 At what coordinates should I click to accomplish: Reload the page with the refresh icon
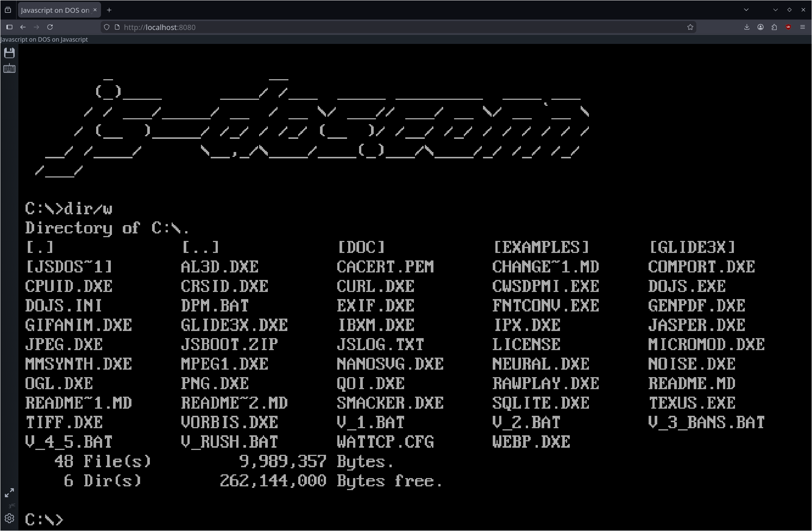click(50, 27)
